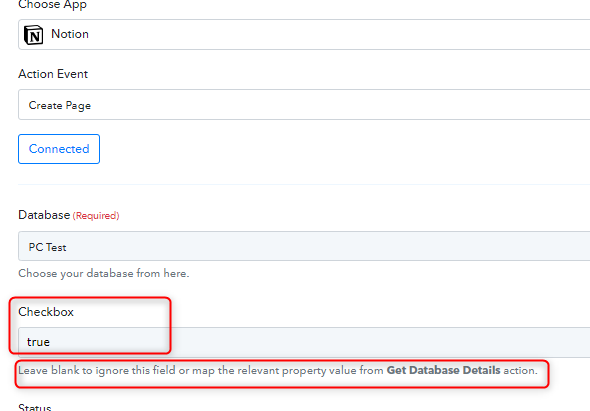The height and width of the screenshot is (411, 590).
Task: Focus the Checkbox field containing true
Action: click(x=304, y=342)
